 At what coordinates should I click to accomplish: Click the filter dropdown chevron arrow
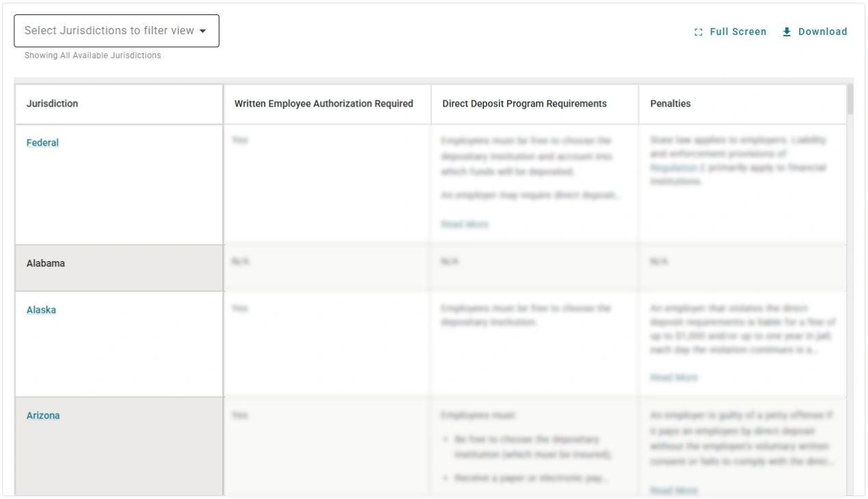tap(203, 31)
